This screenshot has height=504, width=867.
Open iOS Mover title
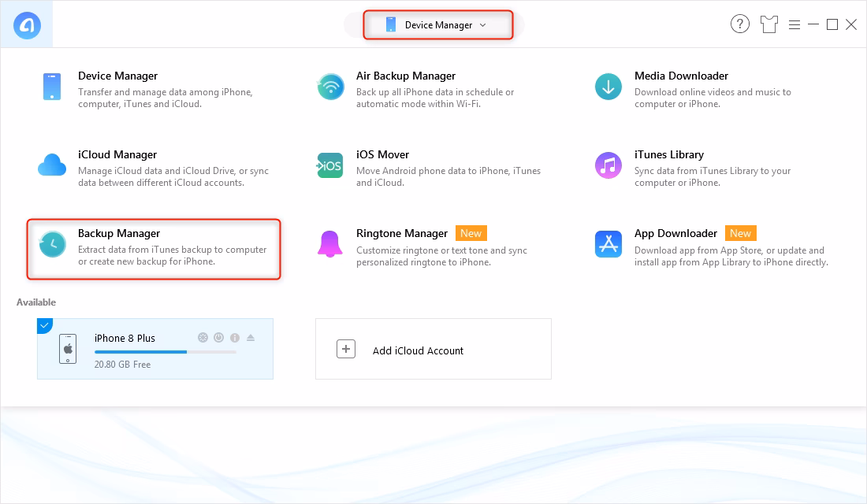click(x=382, y=154)
